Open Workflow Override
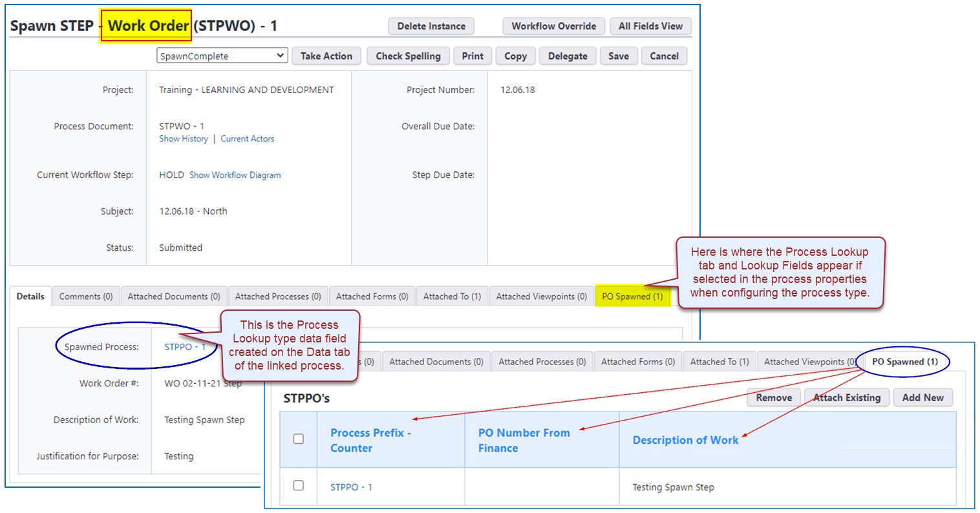The height and width of the screenshot is (513, 980). 553,26
